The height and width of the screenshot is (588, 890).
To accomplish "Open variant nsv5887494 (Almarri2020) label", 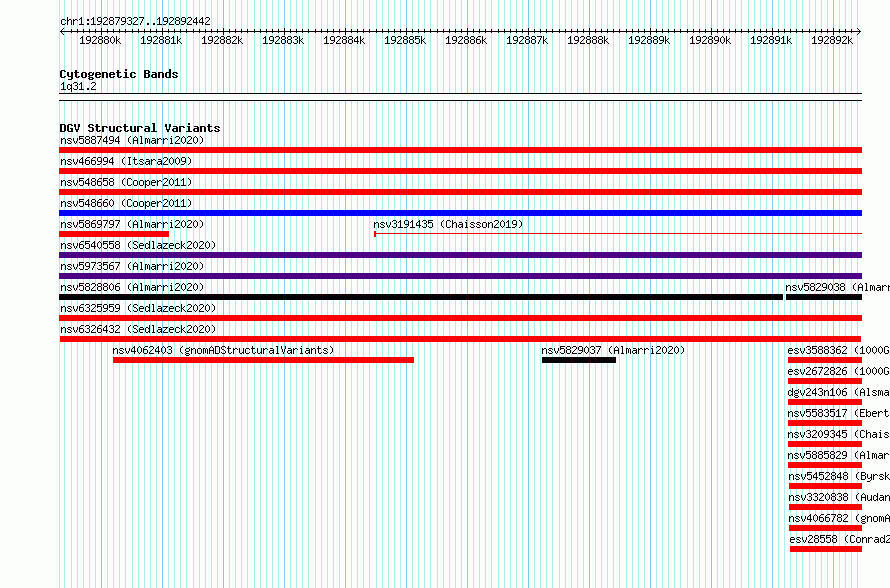I will point(132,140).
